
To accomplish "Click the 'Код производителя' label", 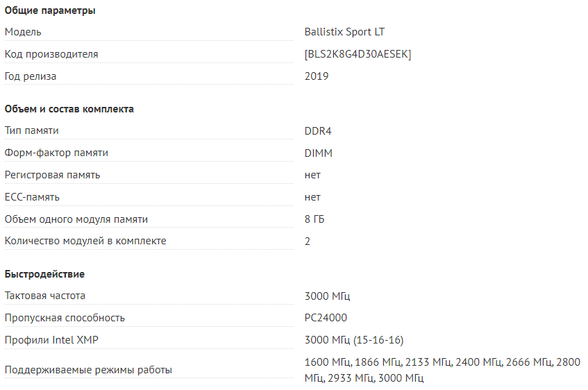I will 51,54.
